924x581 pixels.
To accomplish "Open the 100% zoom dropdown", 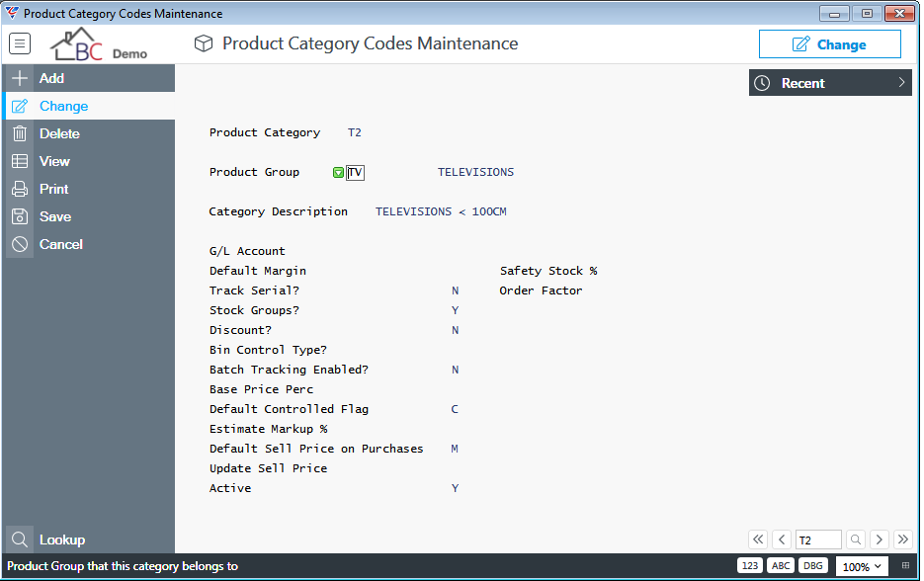I will coord(862,566).
